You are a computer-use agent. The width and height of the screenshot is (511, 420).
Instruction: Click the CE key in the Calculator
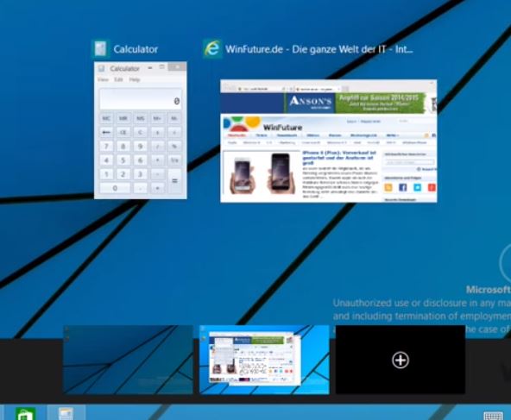123,132
